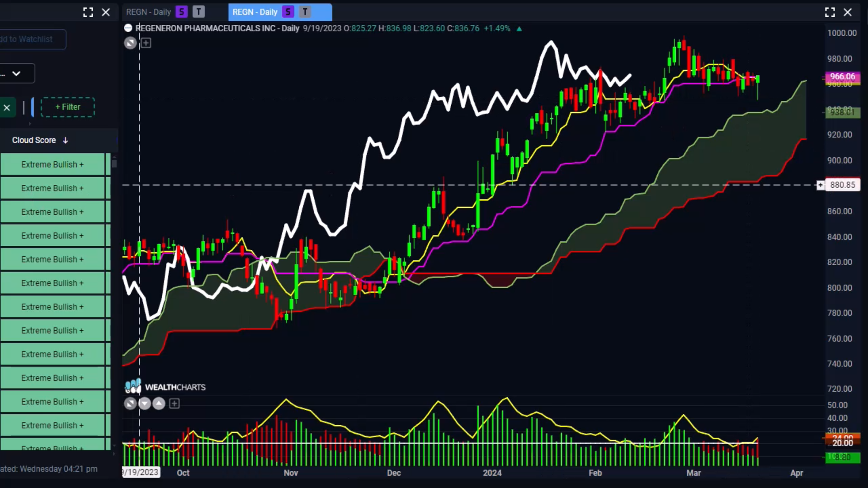Click the 2024 label on the time axis
This screenshot has height=488, width=868.
click(x=492, y=473)
